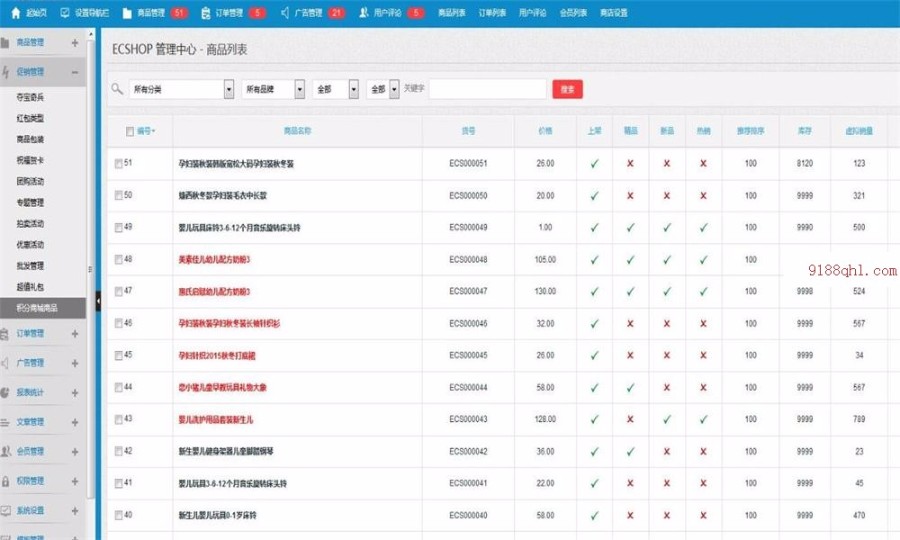Click the red search button
The height and width of the screenshot is (540, 900).
567,89
